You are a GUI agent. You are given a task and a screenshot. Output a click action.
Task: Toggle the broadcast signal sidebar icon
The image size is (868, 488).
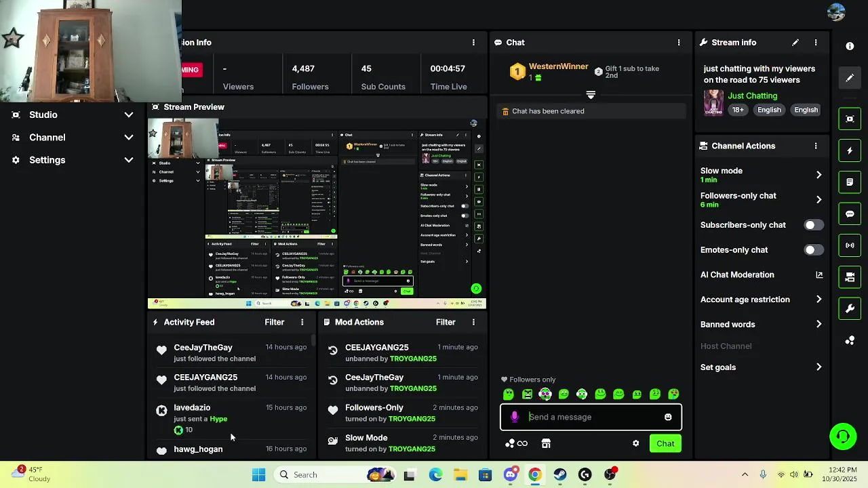coord(850,245)
